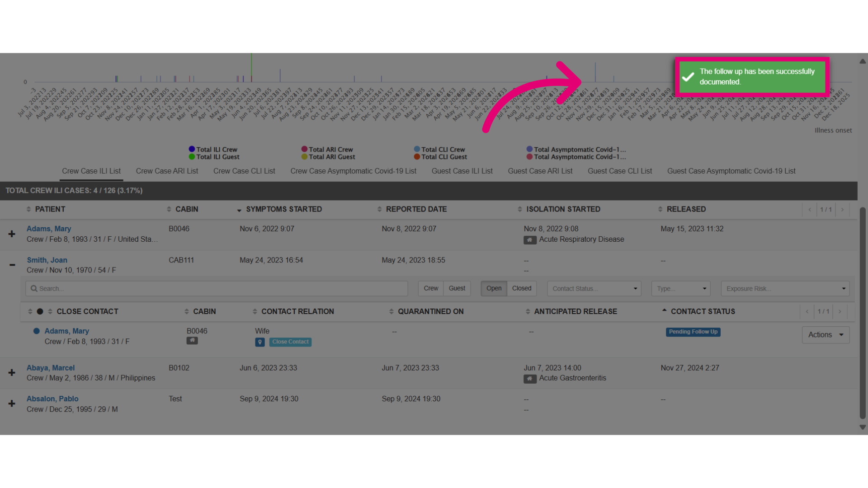The image size is (868, 488).
Task: Click the scroll up arrow
Action: (x=863, y=61)
